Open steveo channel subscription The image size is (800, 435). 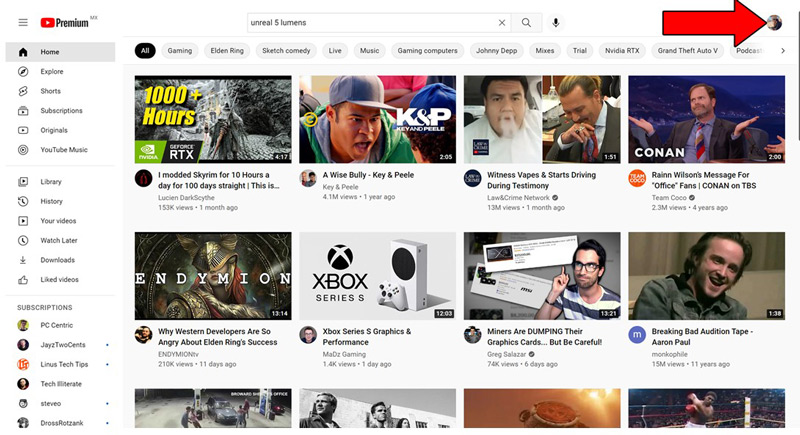[60, 403]
